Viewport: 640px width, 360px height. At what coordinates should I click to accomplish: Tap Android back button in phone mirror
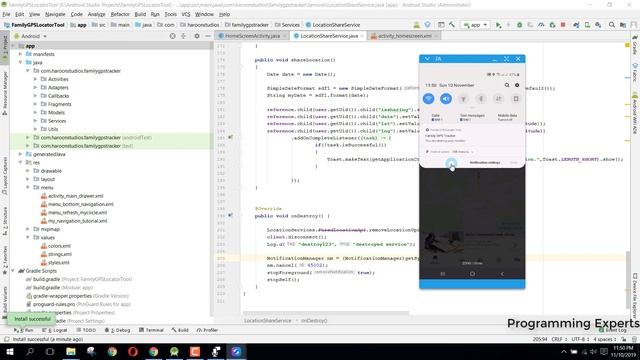click(x=502, y=274)
